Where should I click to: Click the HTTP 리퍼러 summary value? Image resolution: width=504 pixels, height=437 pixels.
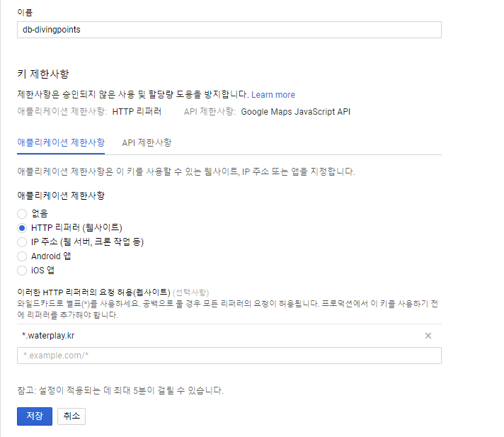[137, 112]
